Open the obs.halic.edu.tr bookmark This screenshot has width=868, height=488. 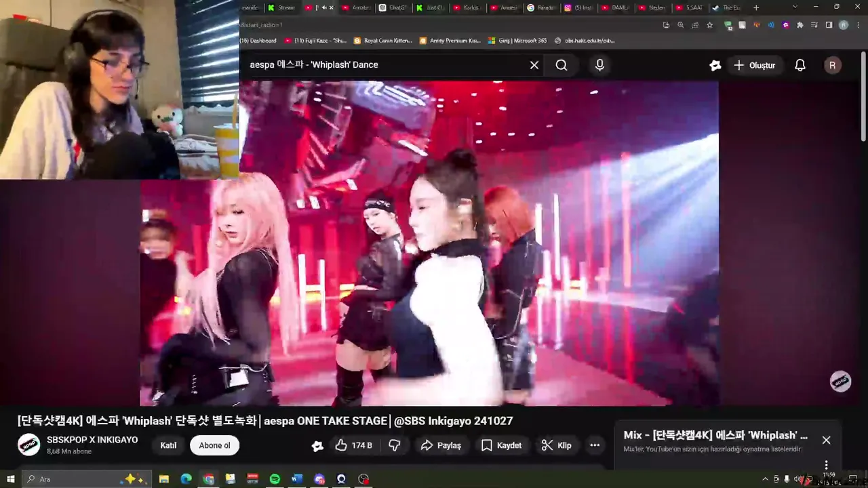click(585, 41)
